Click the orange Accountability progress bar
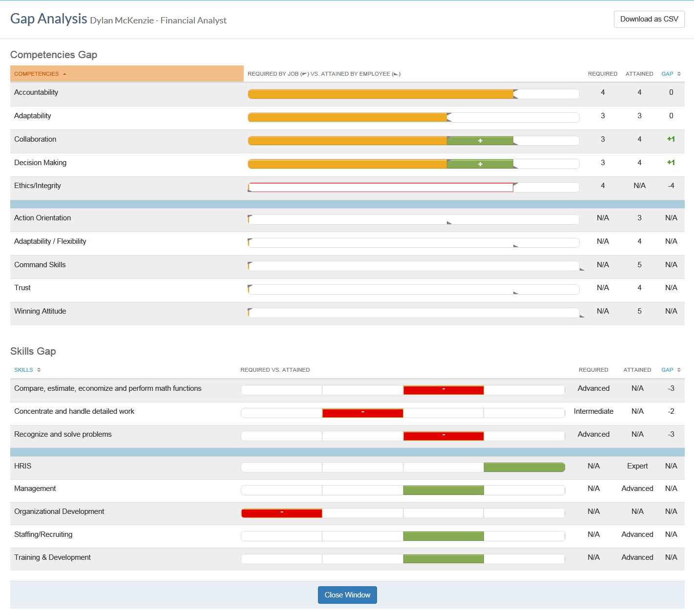The width and height of the screenshot is (694, 616). tap(381, 94)
